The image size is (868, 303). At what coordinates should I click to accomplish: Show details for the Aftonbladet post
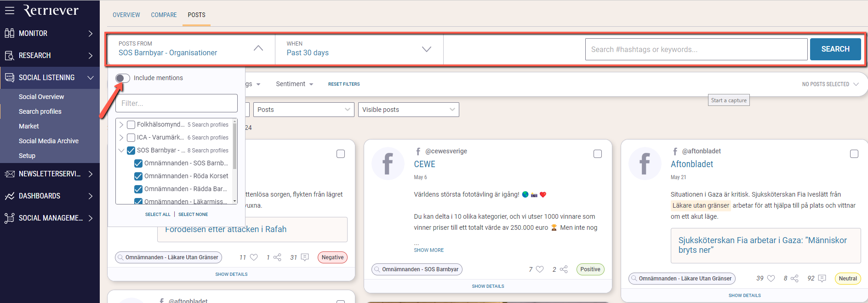click(x=745, y=296)
